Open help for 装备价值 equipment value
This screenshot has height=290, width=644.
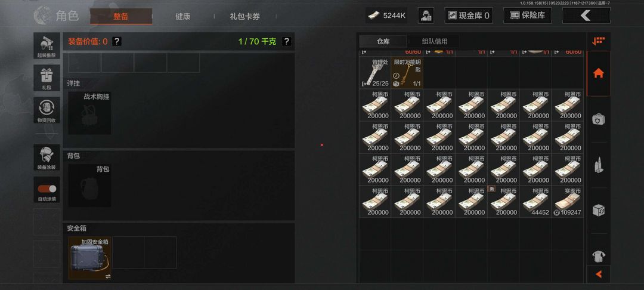click(x=117, y=41)
